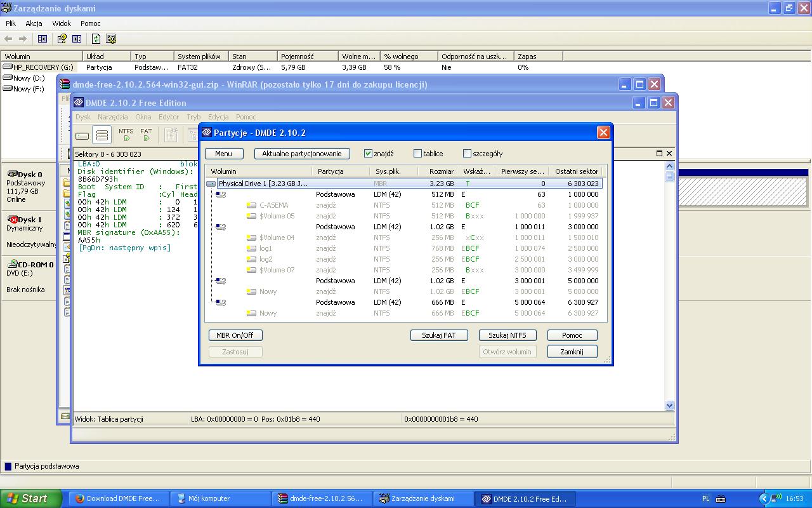The image size is (812, 508).
Task: Toggle console tree icon in Zarządzanie dyskami toolbar
Action: 43,39
